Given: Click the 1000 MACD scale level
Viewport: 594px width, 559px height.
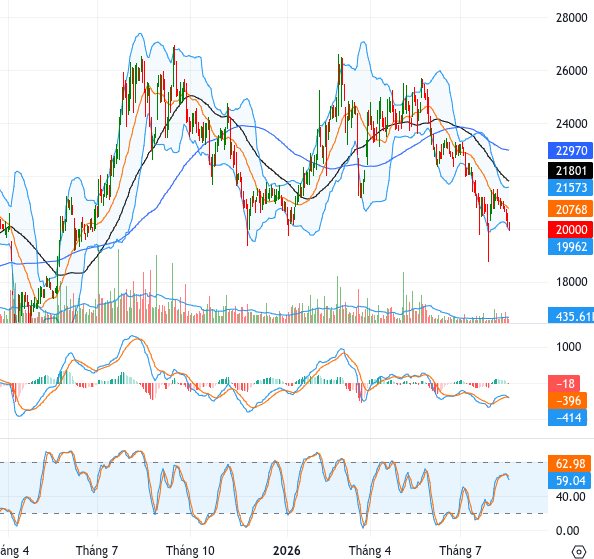Looking at the screenshot, I should (568, 347).
